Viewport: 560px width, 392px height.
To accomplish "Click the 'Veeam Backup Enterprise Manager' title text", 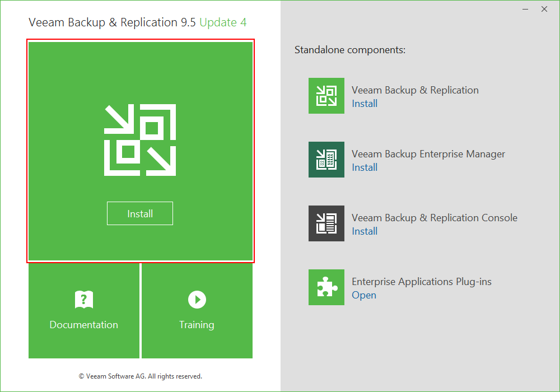I will click(428, 154).
